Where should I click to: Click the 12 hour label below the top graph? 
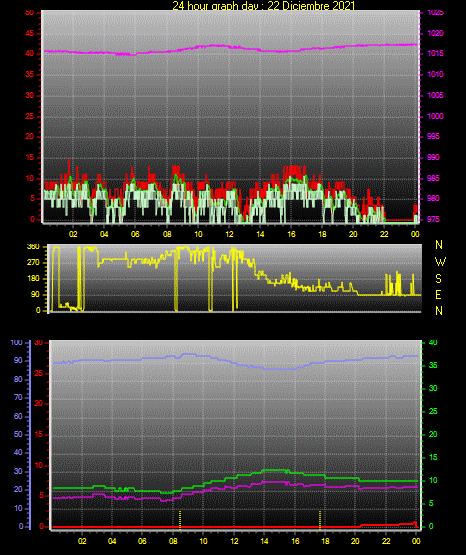coord(229,234)
